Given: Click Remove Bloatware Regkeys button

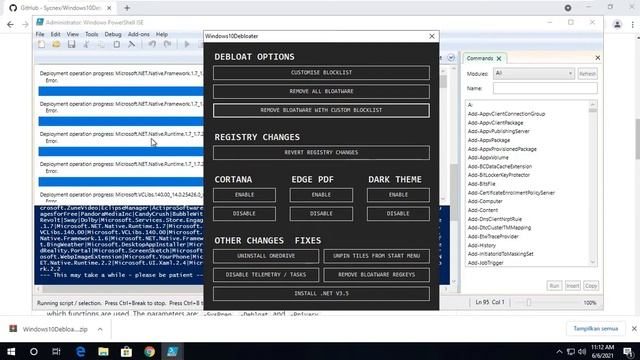Looking at the screenshot, I should click(x=376, y=275).
